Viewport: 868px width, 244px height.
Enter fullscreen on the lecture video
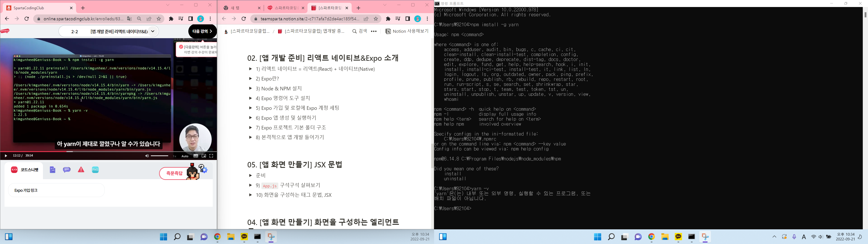pos(211,156)
